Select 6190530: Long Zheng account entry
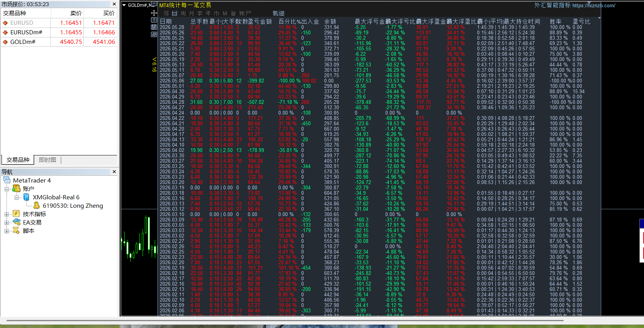Image resolution: width=644 pixels, height=328 pixels. [73, 205]
